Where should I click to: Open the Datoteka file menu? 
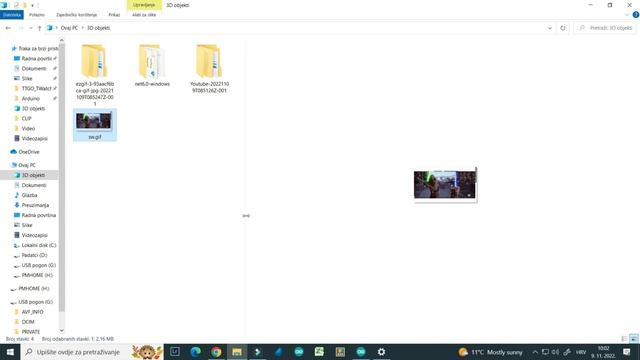(12, 15)
